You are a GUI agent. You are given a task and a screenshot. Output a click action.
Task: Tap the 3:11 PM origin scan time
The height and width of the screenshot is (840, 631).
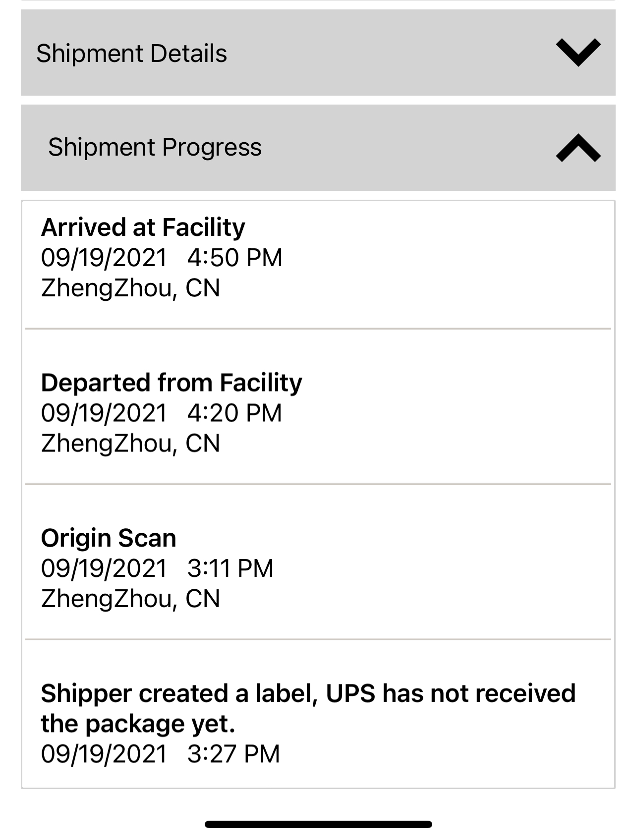230,568
